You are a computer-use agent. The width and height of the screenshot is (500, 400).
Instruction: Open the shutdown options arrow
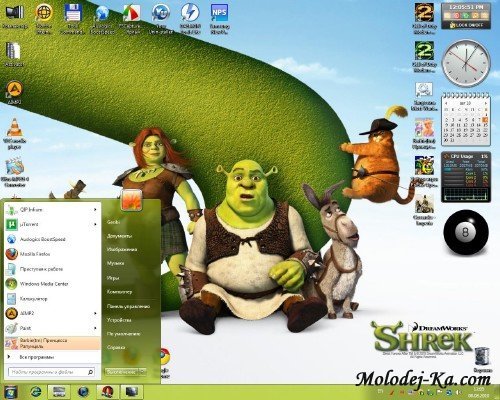click(142, 371)
